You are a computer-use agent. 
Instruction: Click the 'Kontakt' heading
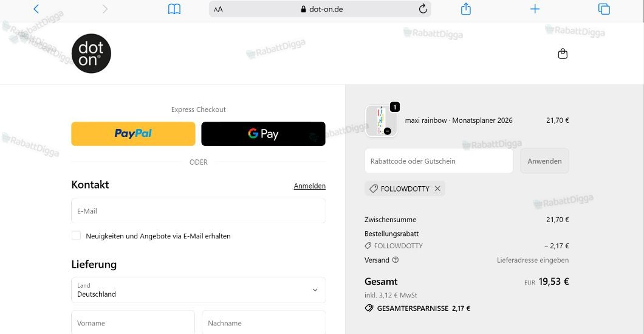(x=90, y=184)
